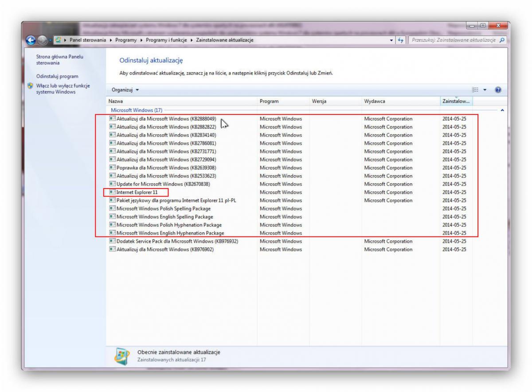Click the 2014-05-25 date of KB2670838

click(454, 184)
